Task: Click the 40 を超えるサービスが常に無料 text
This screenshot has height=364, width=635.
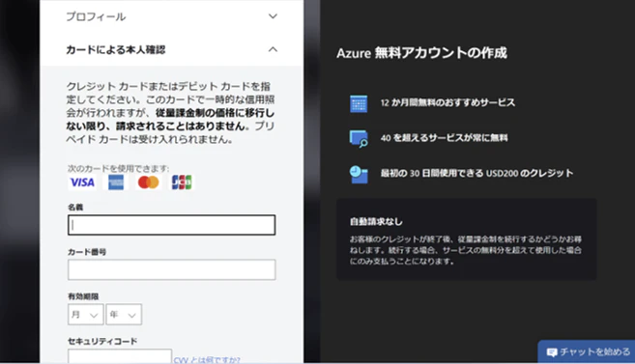Action: (444, 138)
